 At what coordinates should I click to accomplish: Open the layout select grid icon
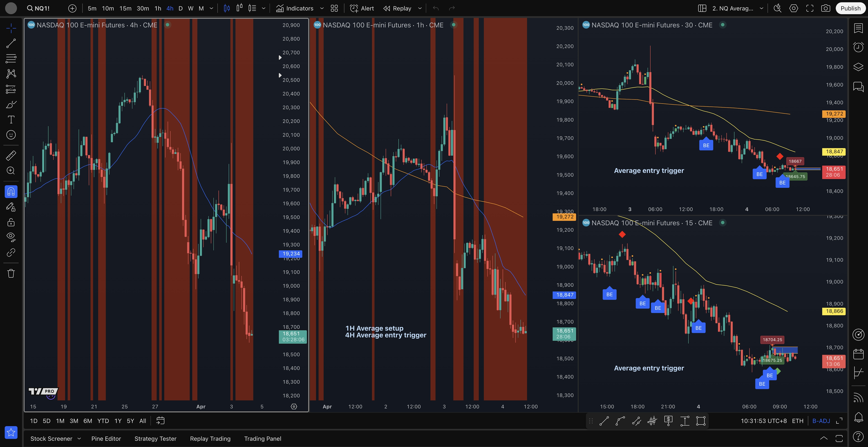coord(702,8)
